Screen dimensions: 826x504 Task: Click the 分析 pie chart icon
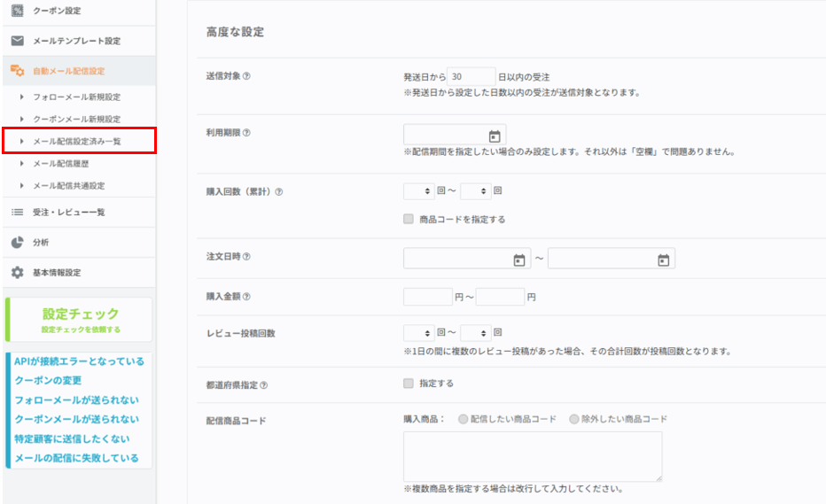[17, 243]
